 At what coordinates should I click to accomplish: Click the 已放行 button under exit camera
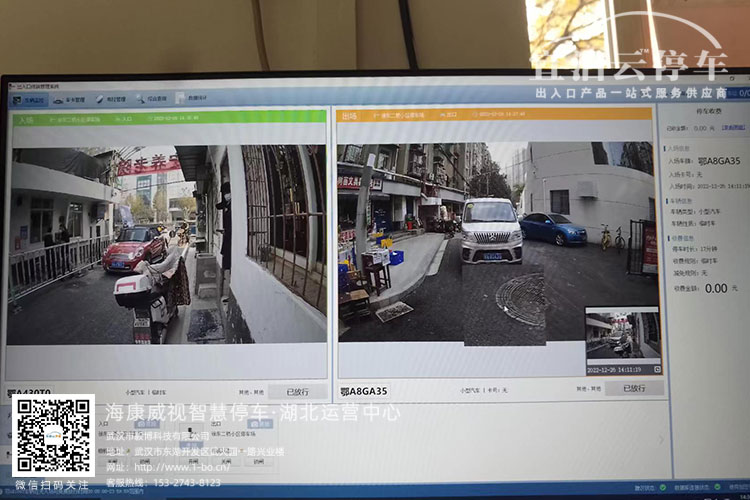(634, 388)
